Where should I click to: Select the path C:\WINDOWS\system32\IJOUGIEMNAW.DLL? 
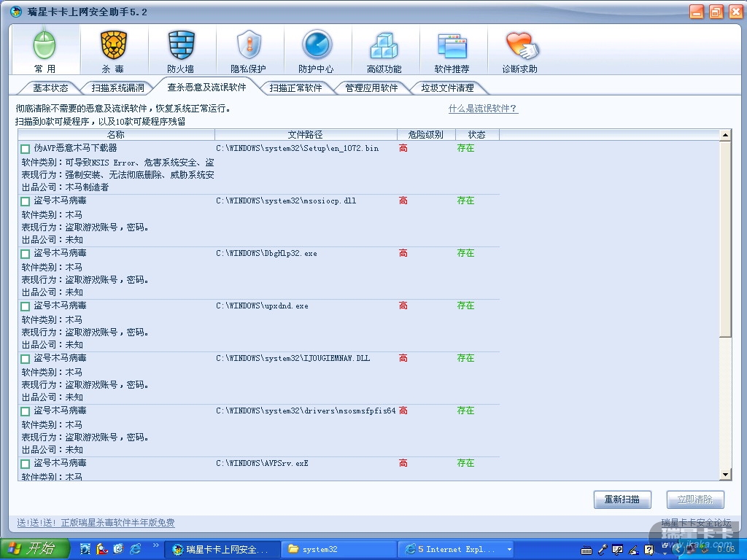tap(293, 358)
